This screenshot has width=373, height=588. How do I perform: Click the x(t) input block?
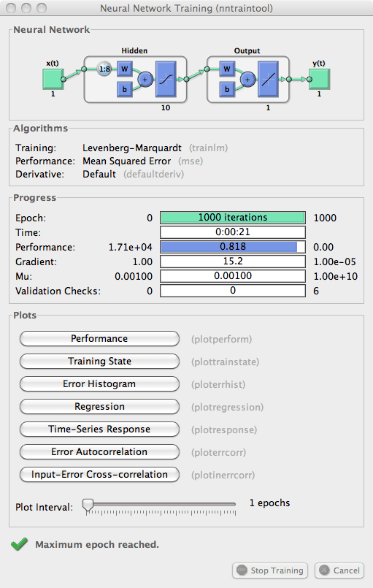53,78
